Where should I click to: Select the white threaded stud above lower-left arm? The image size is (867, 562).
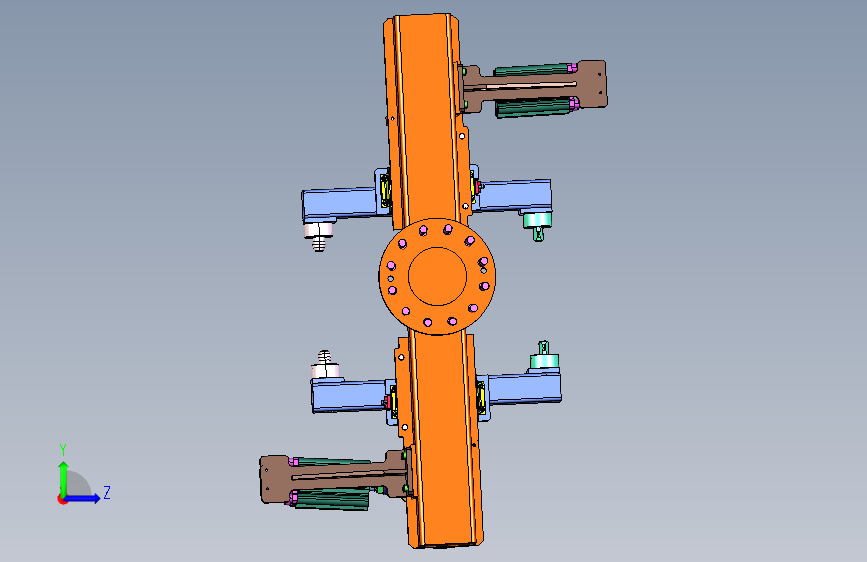tap(325, 364)
